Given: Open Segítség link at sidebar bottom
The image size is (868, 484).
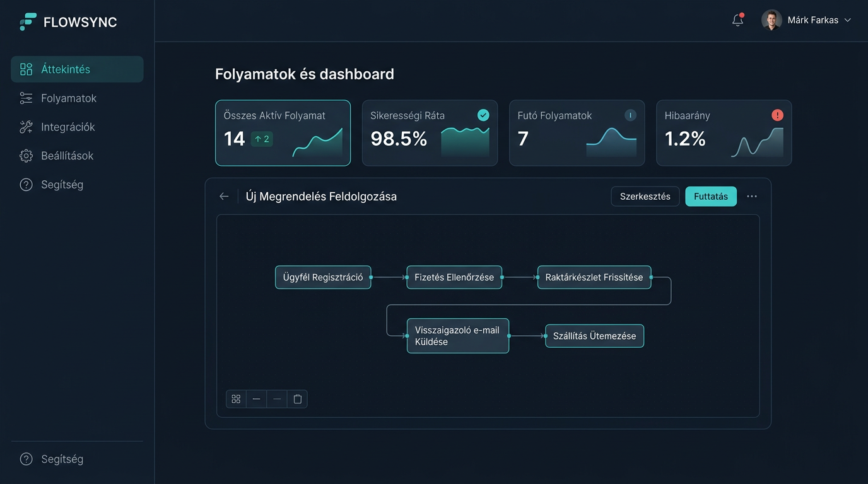Looking at the screenshot, I should click(77, 459).
